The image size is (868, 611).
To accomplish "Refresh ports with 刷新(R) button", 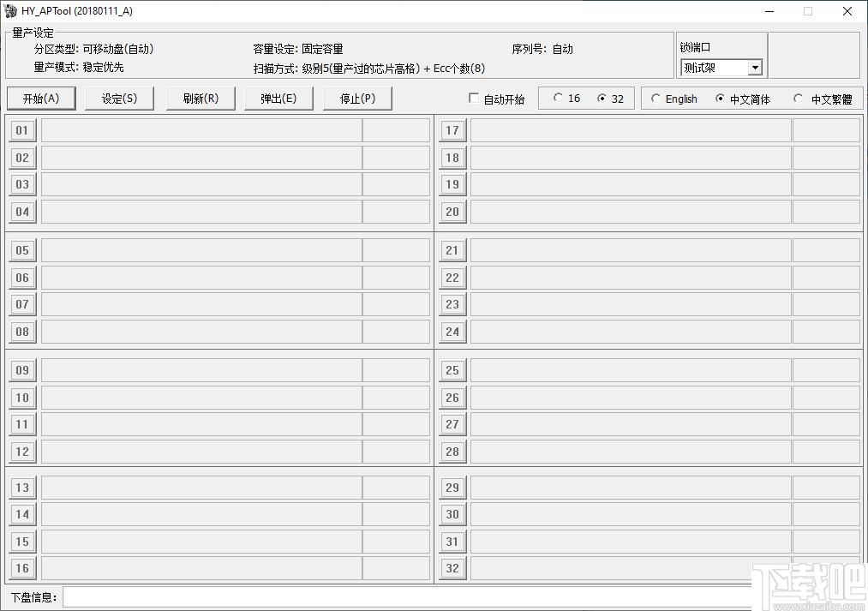I will [201, 99].
